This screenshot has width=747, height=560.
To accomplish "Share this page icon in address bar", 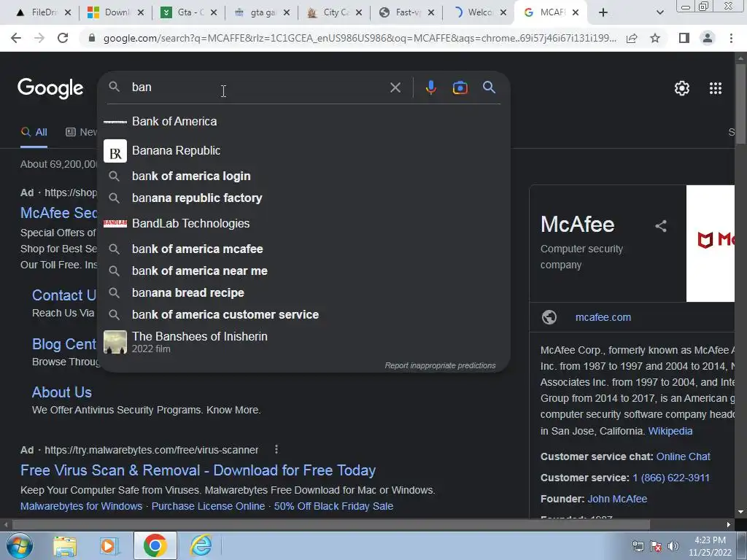I will coord(632,38).
